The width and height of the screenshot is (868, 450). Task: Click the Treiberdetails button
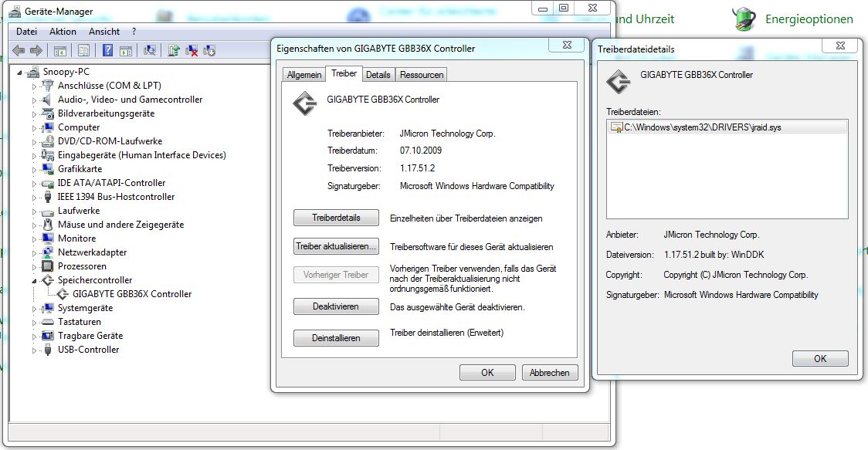[x=336, y=218]
